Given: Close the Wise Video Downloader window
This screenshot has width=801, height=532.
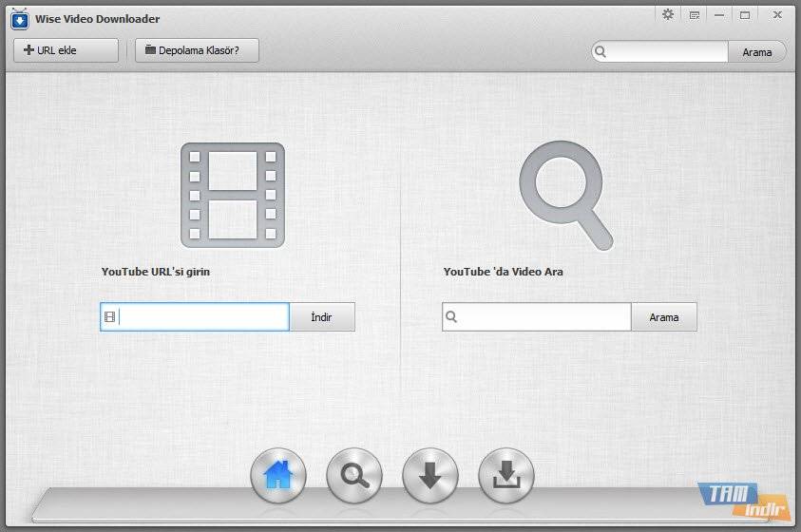Looking at the screenshot, I should pyautogui.click(x=777, y=15).
